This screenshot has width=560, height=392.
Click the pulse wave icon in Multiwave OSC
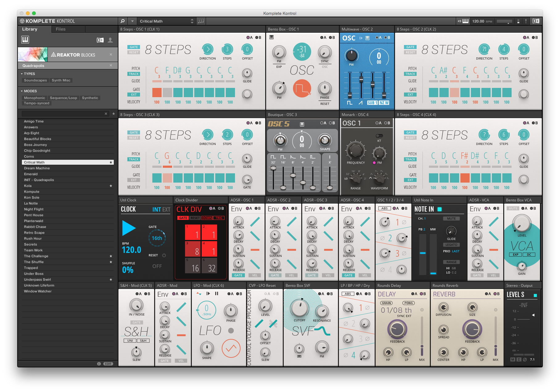pos(350,103)
